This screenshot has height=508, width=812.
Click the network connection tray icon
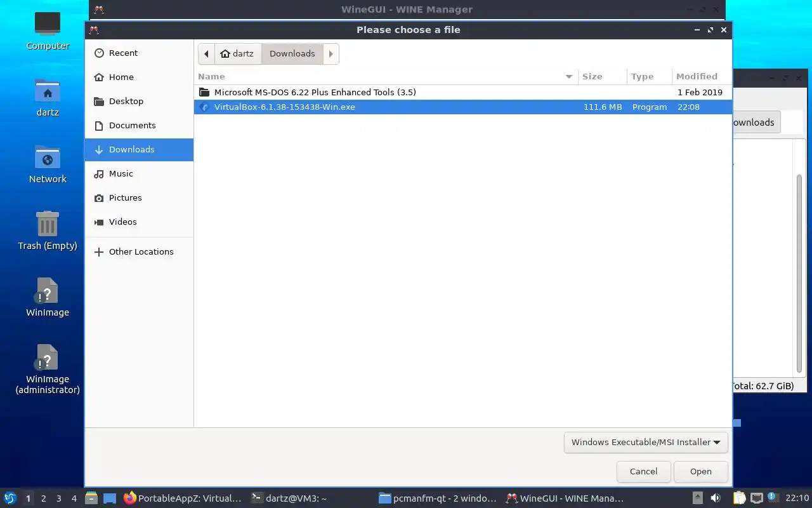pos(756,498)
